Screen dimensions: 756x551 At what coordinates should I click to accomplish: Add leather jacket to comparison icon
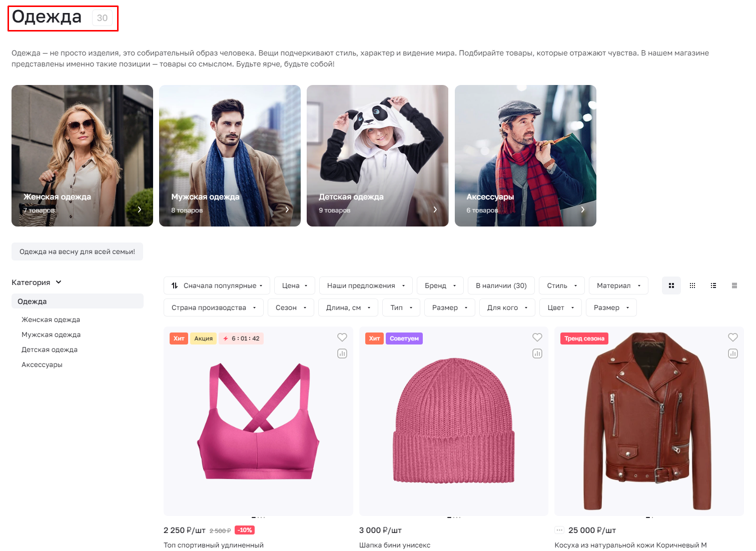pos(733,353)
